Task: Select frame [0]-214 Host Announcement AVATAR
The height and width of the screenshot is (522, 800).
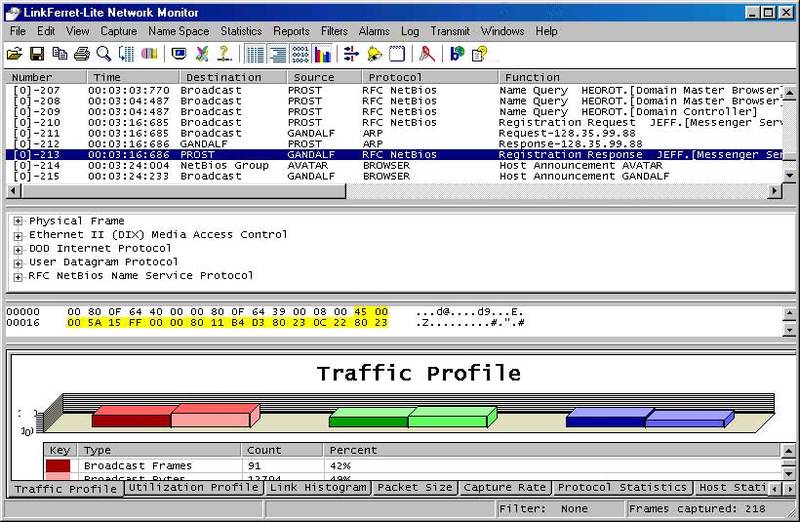Action: [x=394, y=165]
